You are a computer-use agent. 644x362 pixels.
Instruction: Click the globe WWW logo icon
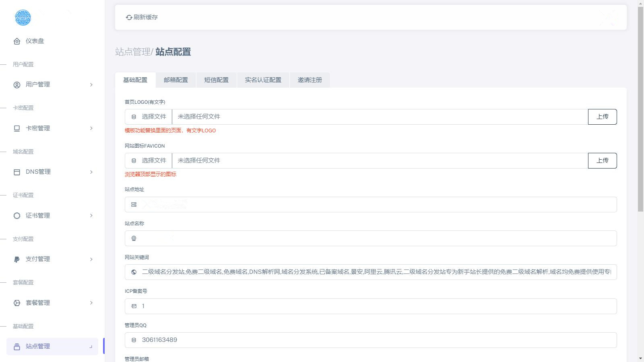(x=23, y=18)
